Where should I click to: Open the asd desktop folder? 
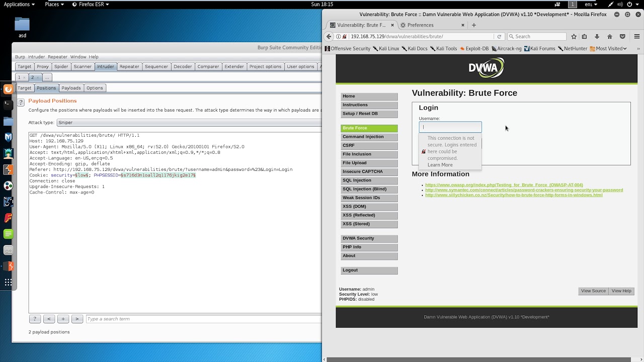[22, 28]
